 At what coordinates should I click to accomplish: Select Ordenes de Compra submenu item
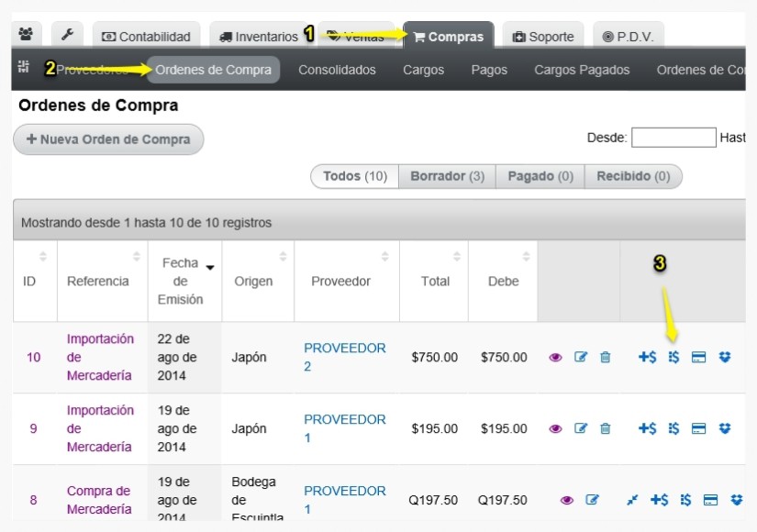click(x=213, y=70)
